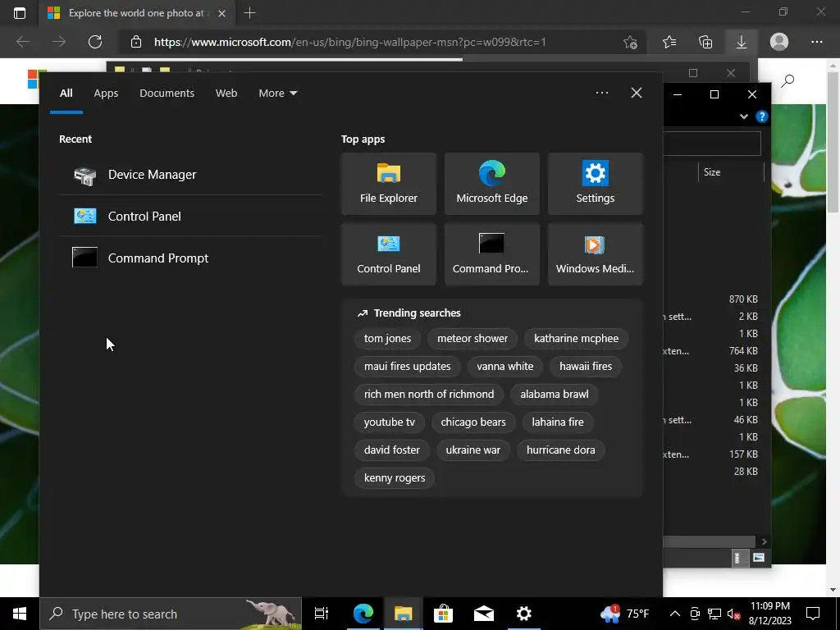Open network status tray icon
The image size is (840, 630).
(714, 614)
